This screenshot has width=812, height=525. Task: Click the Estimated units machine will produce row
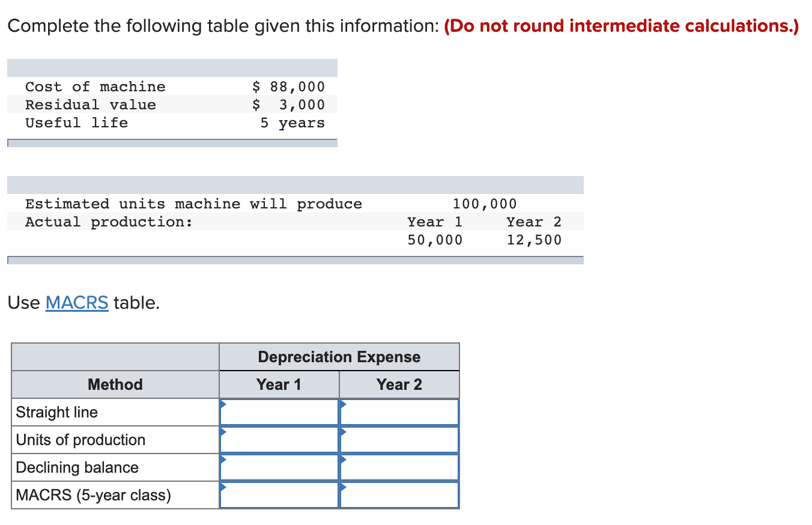coord(193,204)
